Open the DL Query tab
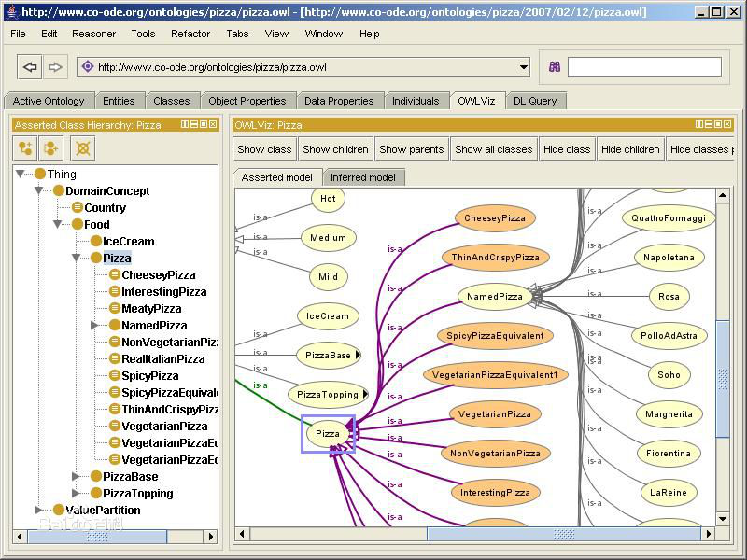 click(535, 101)
